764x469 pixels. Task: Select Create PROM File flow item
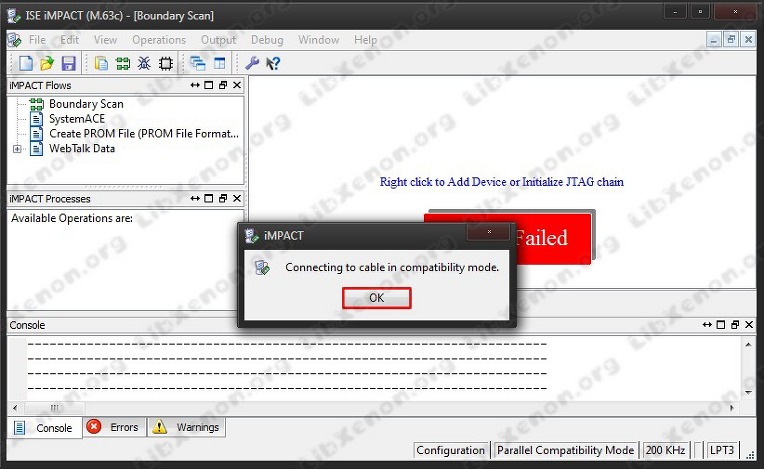pos(144,133)
